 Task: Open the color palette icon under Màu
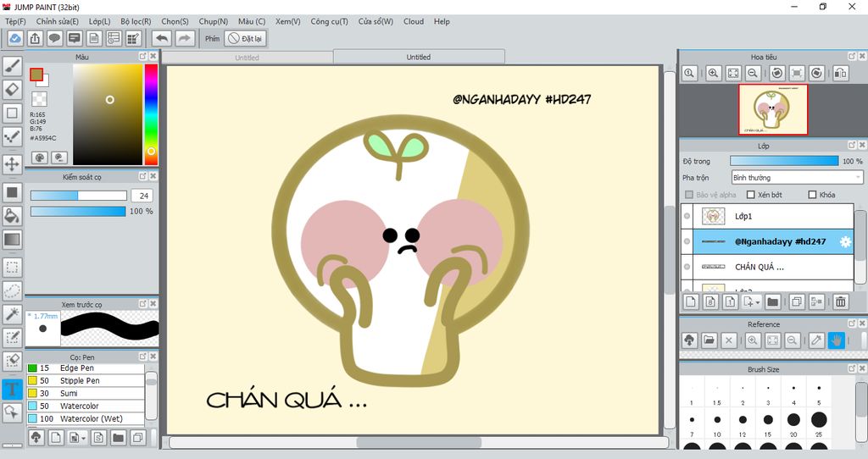click(39, 158)
